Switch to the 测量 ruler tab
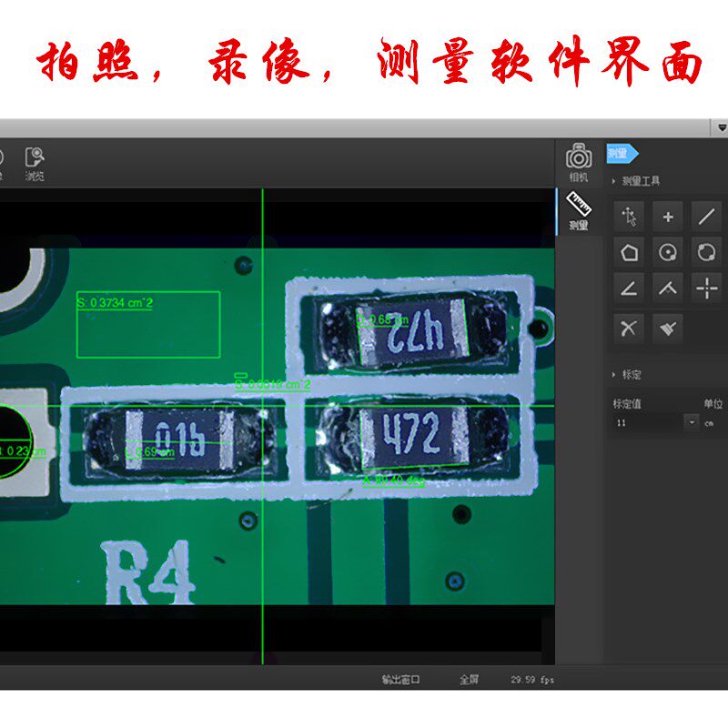This screenshot has height=728, width=728. (x=579, y=211)
